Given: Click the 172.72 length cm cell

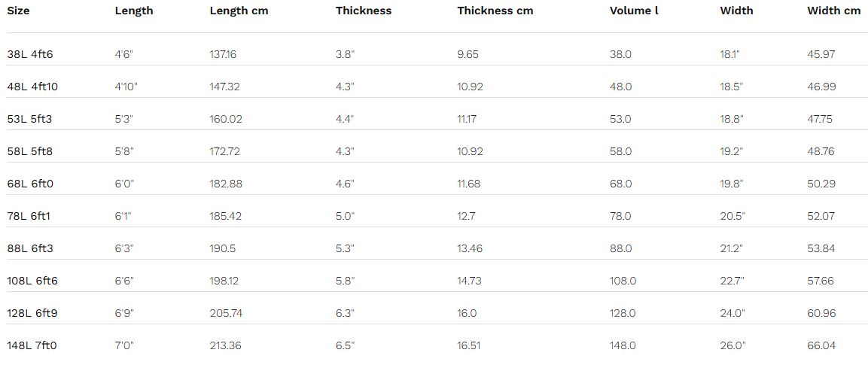Looking at the screenshot, I should (x=225, y=151).
